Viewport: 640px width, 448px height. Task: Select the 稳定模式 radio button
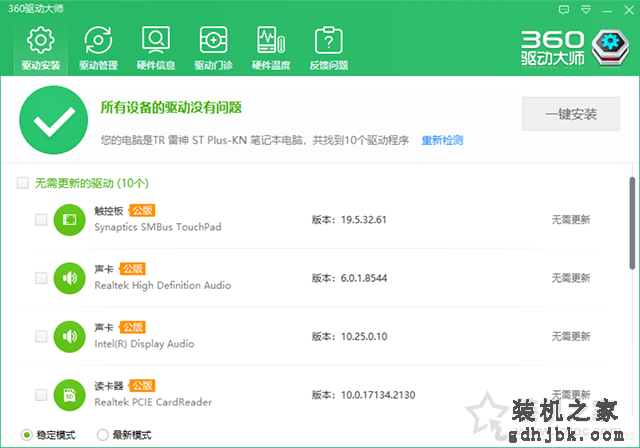(27, 435)
